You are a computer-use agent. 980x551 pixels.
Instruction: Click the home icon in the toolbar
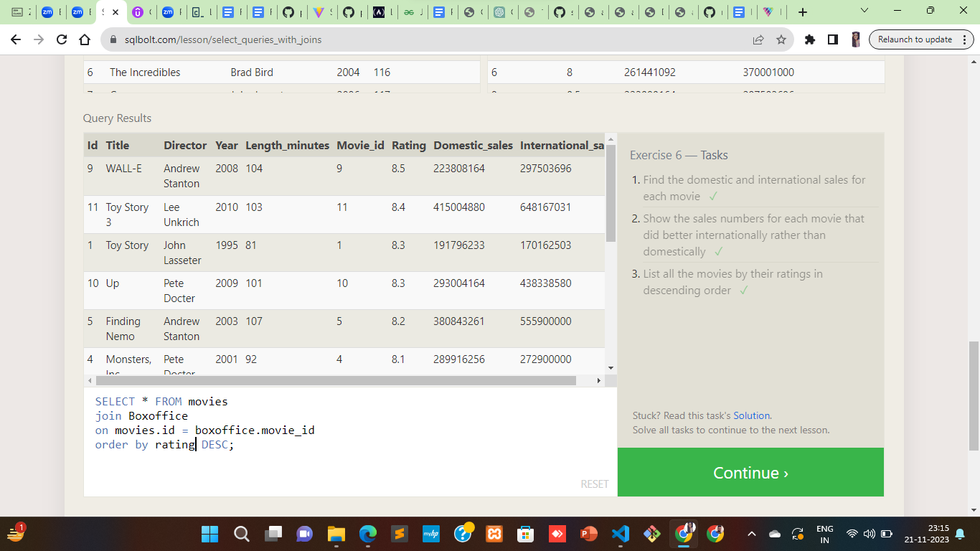click(x=83, y=39)
